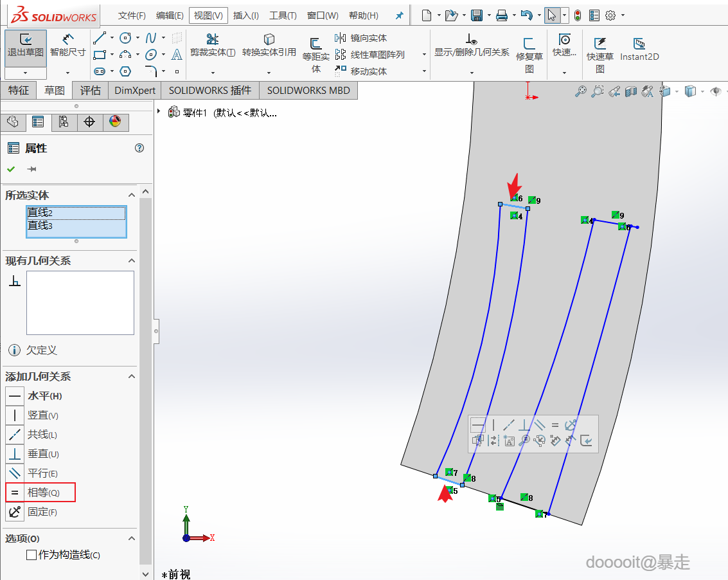Click the green checkmark to confirm properties

(x=11, y=169)
